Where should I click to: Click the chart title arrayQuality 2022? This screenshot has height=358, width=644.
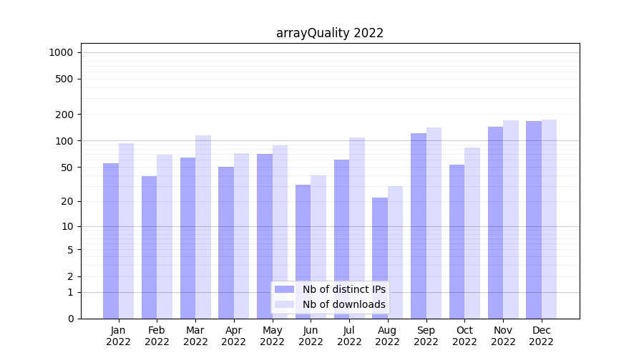tap(330, 33)
